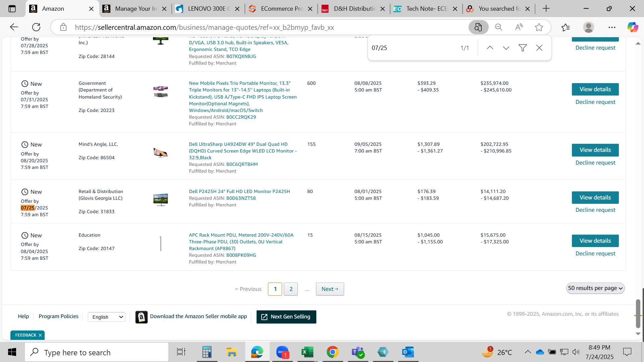Open the Next Gen Selling button

(x=286, y=317)
